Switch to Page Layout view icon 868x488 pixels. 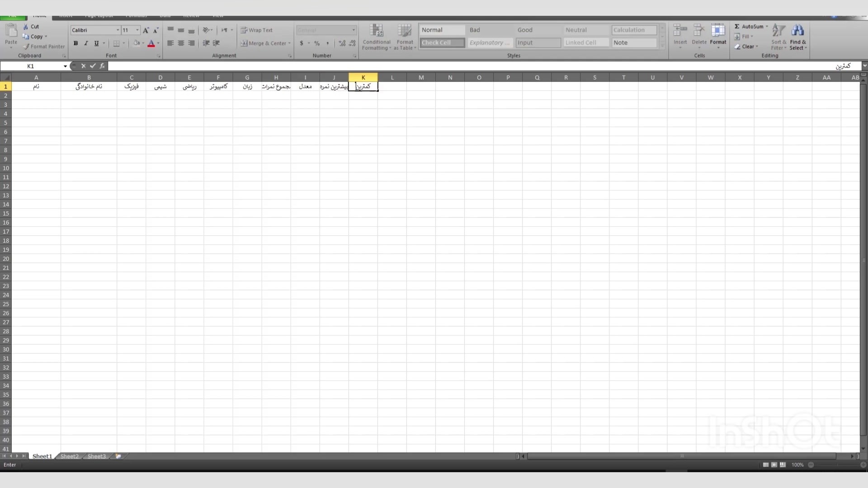coord(774,465)
